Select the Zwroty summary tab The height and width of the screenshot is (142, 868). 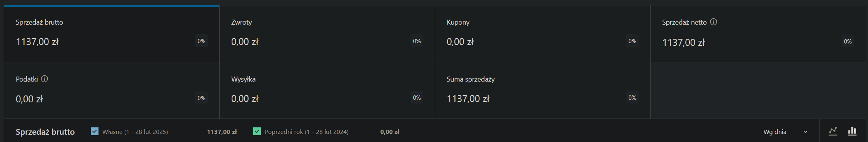pyautogui.click(x=327, y=34)
